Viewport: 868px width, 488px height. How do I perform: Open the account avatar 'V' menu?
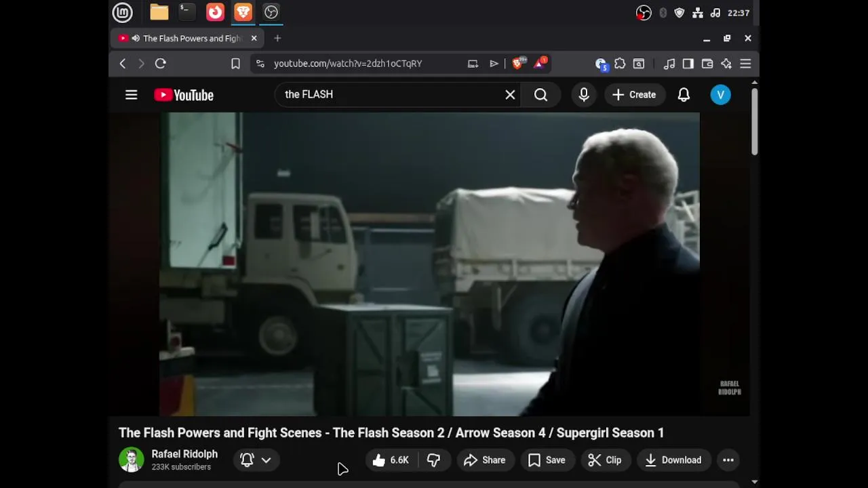tap(720, 95)
